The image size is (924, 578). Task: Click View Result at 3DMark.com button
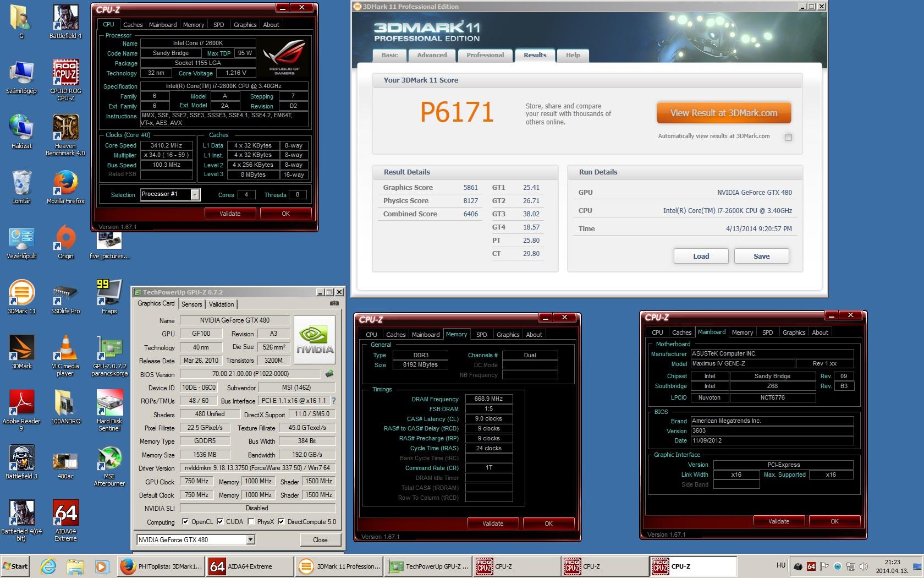(x=724, y=113)
